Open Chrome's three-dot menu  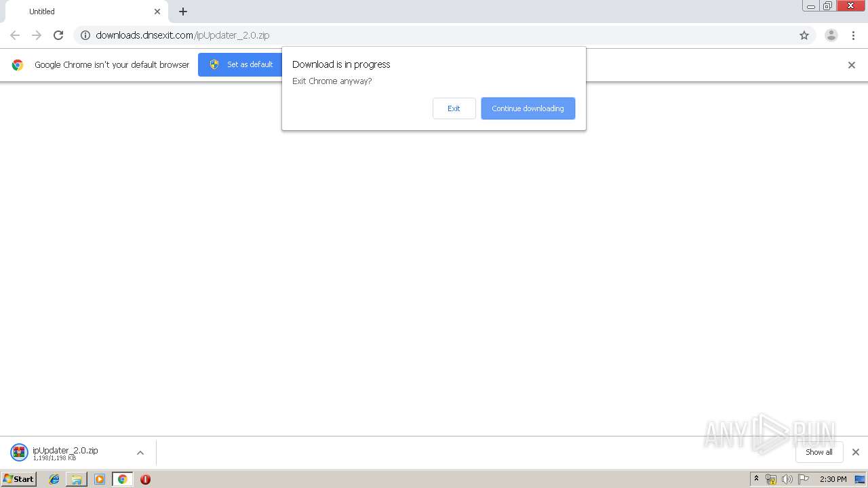pyautogui.click(x=853, y=35)
